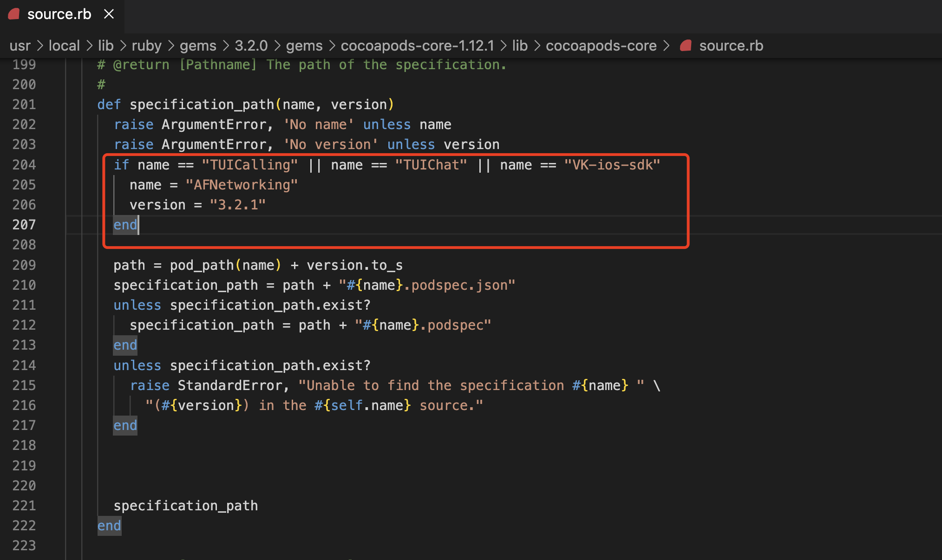Click line number 215 in the gutter

(x=24, y=385)
